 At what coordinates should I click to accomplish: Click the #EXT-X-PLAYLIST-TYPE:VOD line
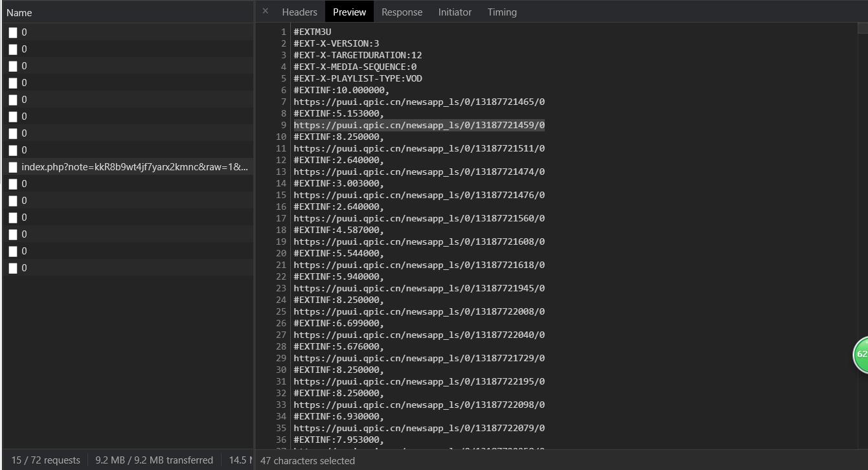[x=358, y=78]
